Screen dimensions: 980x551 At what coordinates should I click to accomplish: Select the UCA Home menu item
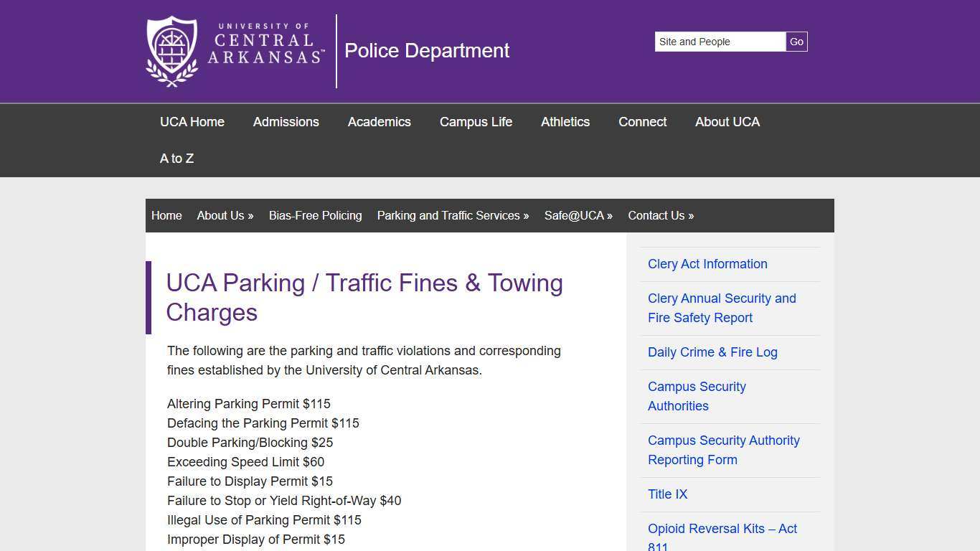click(x=192, y=122)
